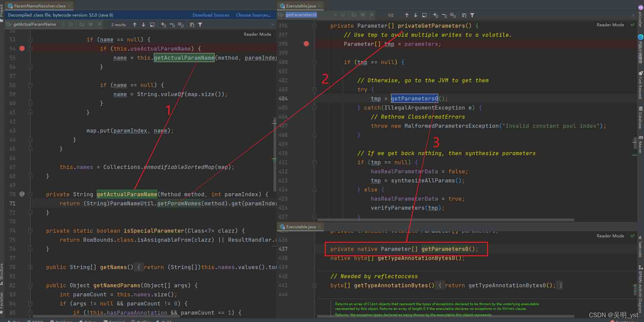
Task: Select all occurrences checkbox icon in ParamNameResolver search
Action: (181, 25)
